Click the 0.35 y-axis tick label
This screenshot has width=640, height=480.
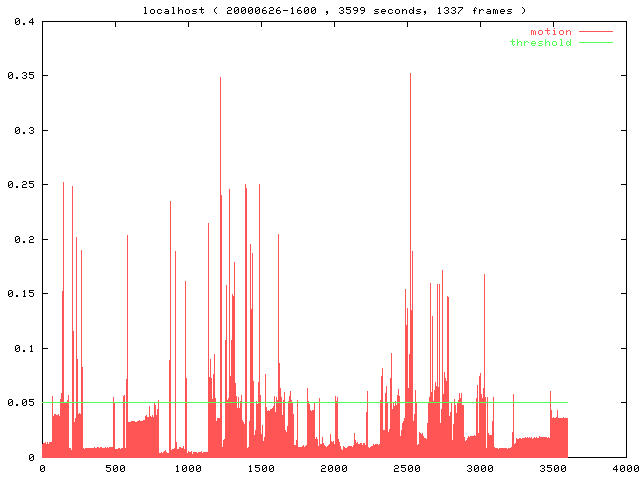20,76
